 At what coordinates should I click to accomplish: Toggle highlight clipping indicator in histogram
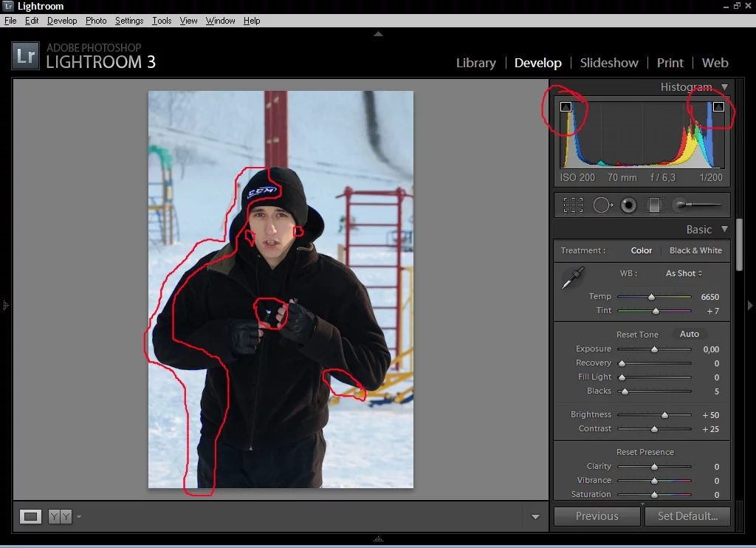(718, 107)
